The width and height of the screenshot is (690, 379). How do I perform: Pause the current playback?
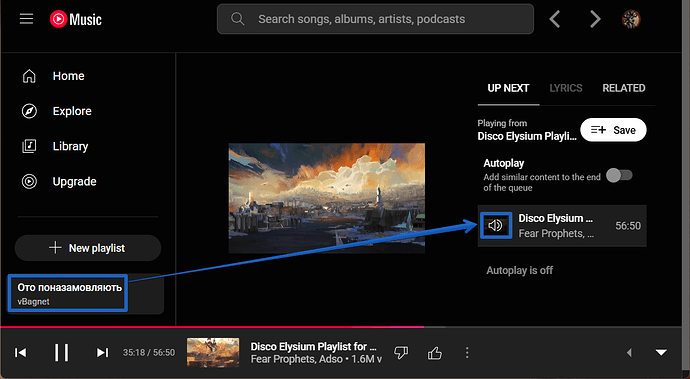coord(61,353)
